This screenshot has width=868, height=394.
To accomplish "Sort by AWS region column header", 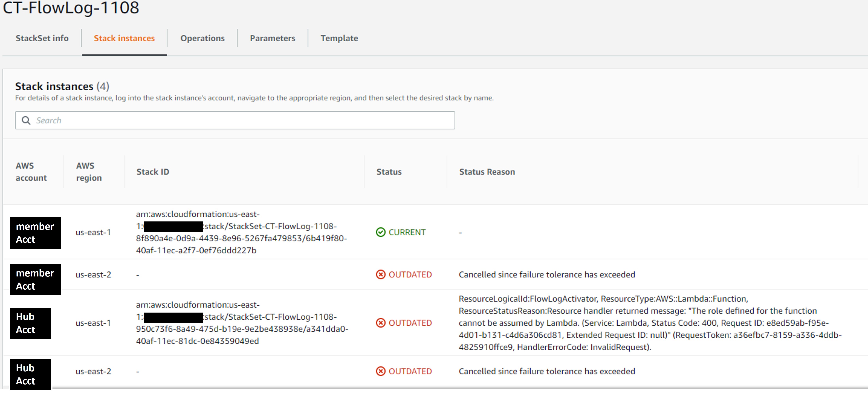I will tap(89, 172).
